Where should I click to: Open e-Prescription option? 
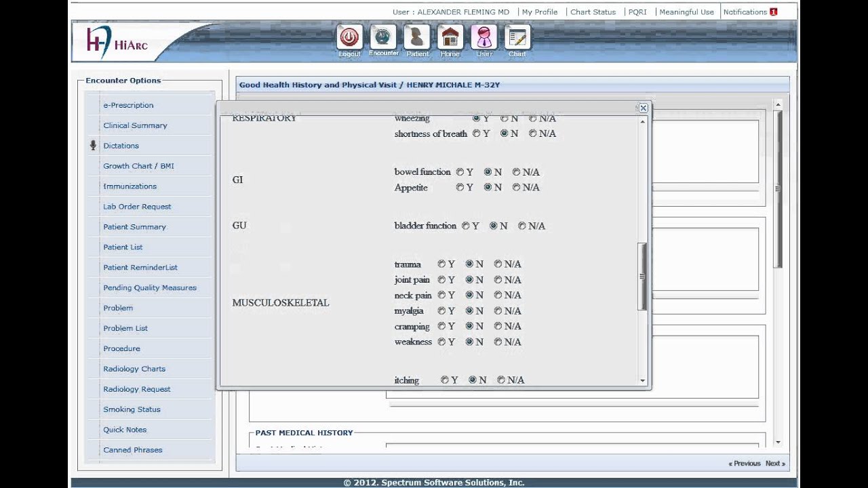(x=128, y=105)
